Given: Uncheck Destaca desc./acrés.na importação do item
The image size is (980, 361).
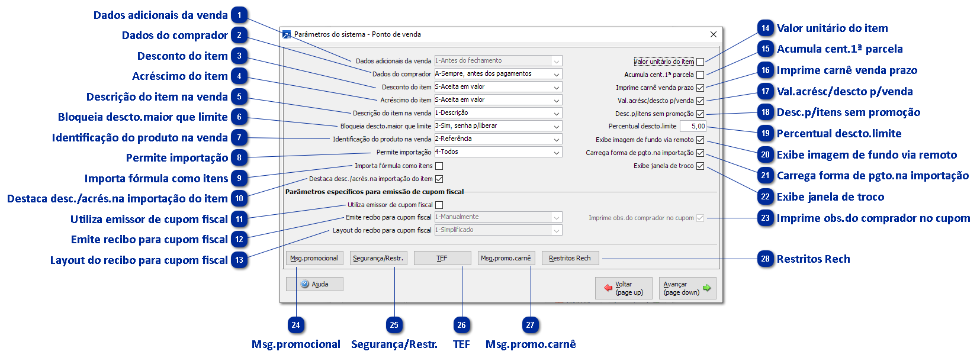Looking at the screenshot, I should tap(439, 179).
